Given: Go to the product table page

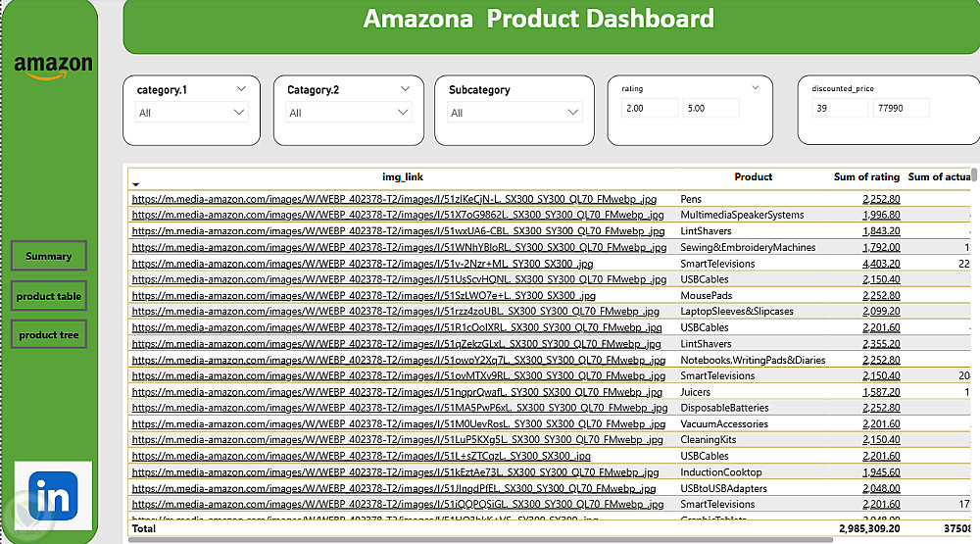Looking at the screenshot, I should click(49, 296).
